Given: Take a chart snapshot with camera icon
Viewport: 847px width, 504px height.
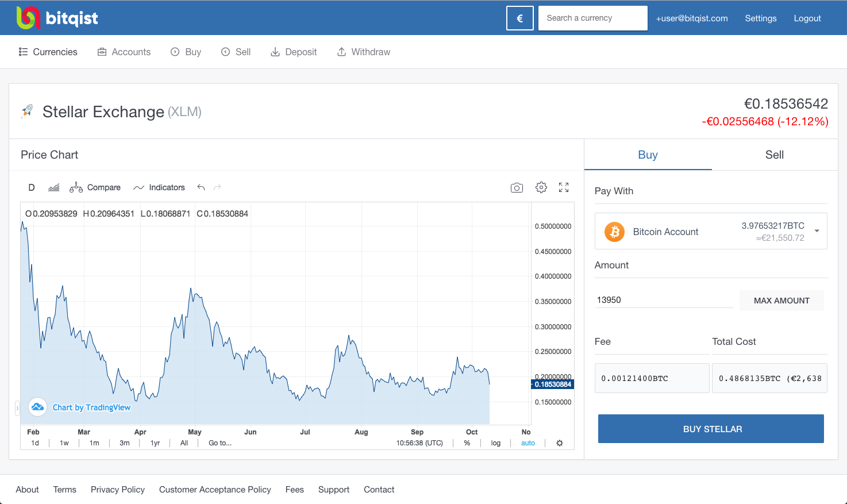Looking at the screenshot, I should tap(517, 187).
